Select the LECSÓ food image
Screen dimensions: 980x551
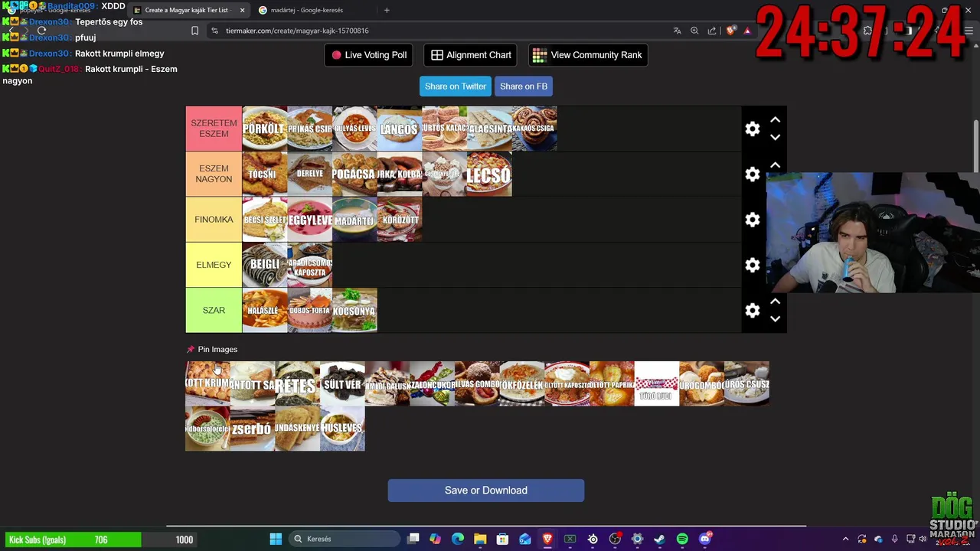tap(488, 174)
